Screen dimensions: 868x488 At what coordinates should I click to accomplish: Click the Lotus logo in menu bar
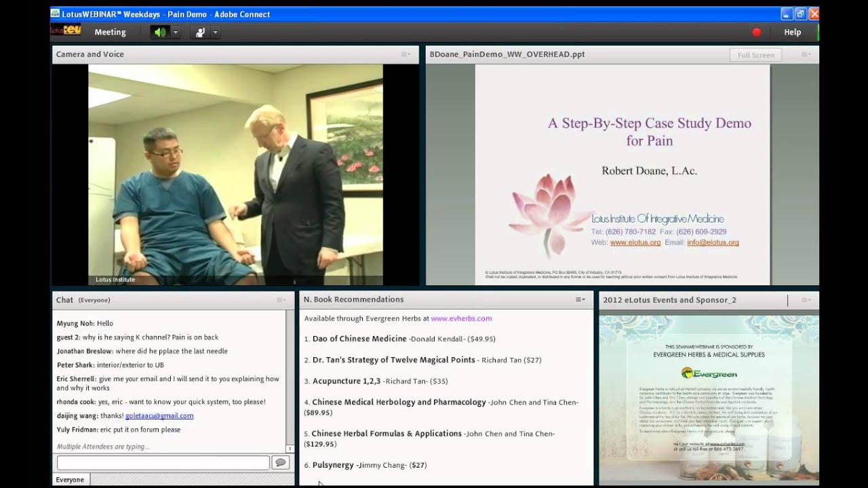[x=66, y=30]
